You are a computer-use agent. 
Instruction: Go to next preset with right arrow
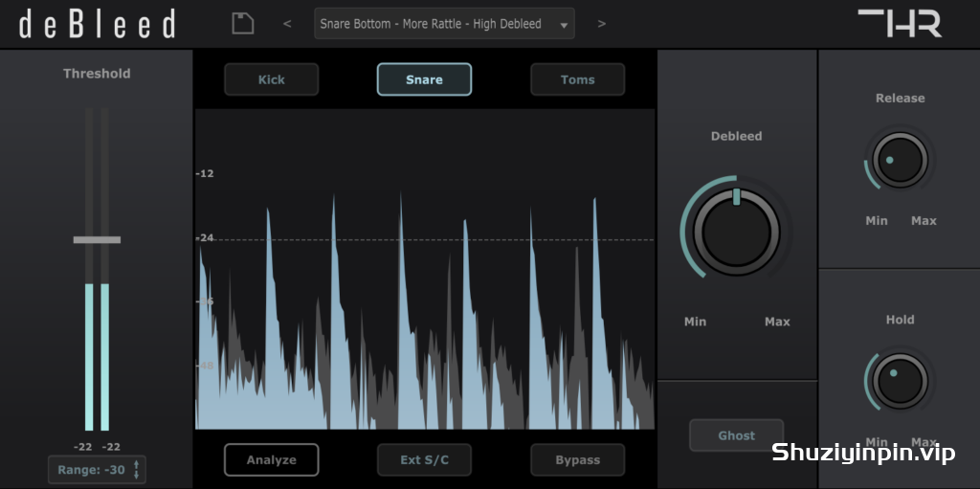[601, 24]
